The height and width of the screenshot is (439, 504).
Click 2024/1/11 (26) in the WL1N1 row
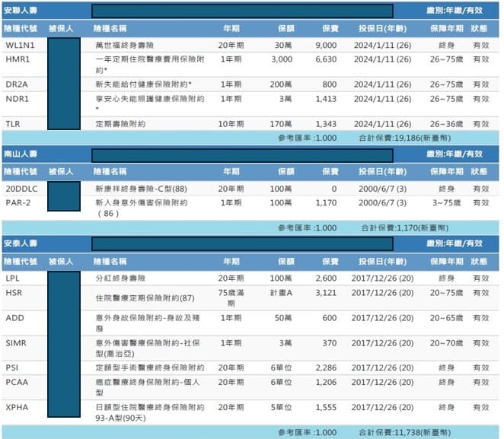coord(382,46)
